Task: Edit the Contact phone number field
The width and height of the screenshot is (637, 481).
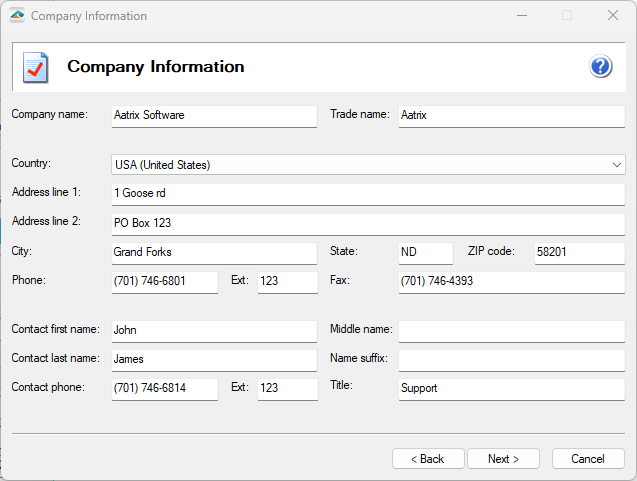Action: tap(165, 390)
